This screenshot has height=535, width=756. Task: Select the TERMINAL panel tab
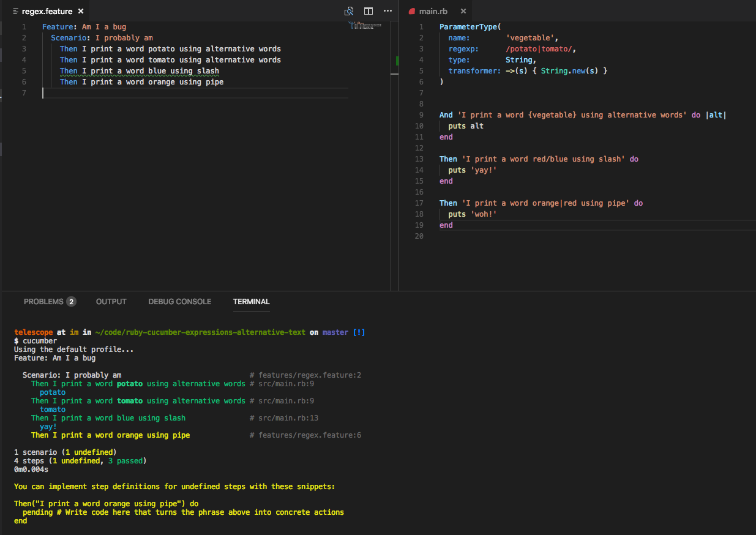click(x=252, y=302)
